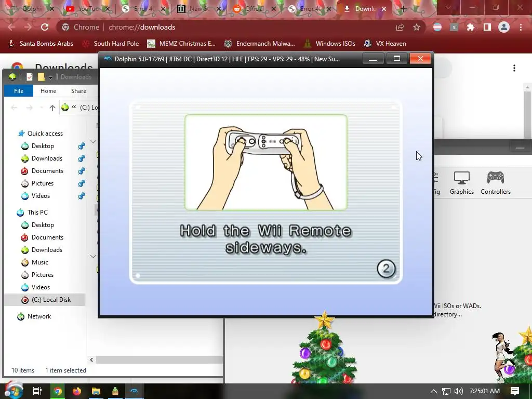Click File Explorer up arrow

point(52,108)
